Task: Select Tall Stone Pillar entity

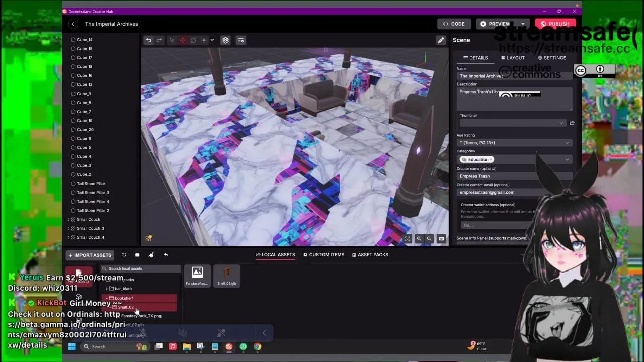Action: click(x=91, y=184)
